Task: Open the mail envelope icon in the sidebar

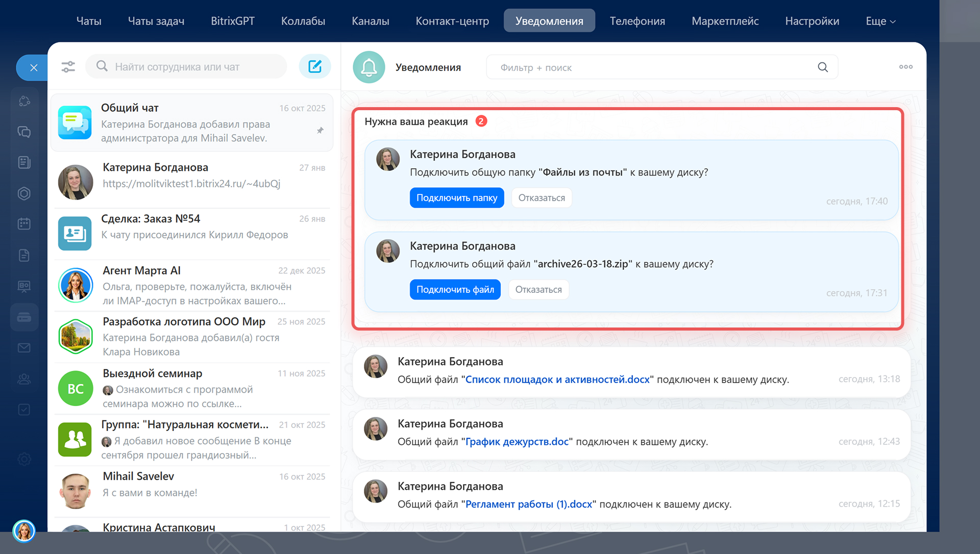Action: point(24,348)
